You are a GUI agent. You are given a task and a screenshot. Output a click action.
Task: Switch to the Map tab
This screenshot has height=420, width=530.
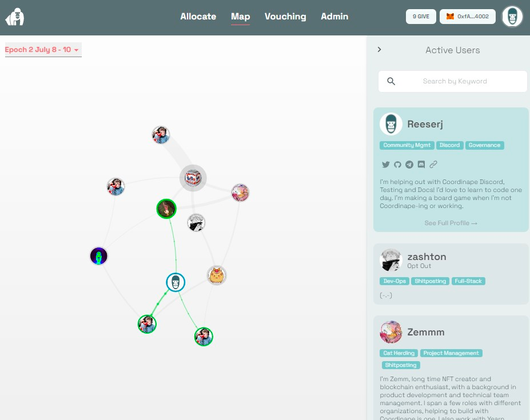tap(240, 17)
